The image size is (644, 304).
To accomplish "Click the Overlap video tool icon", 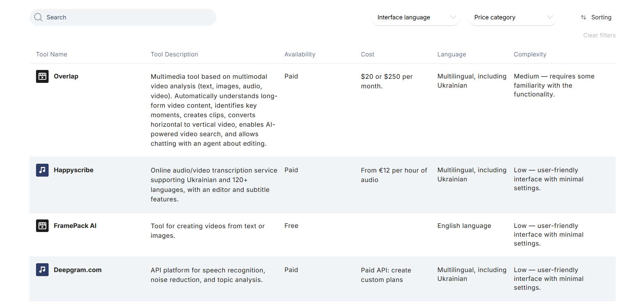I will (42, 76).
